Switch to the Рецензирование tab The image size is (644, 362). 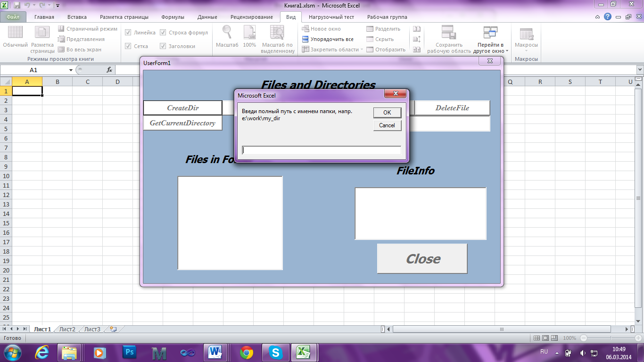[x=252, y=17]
